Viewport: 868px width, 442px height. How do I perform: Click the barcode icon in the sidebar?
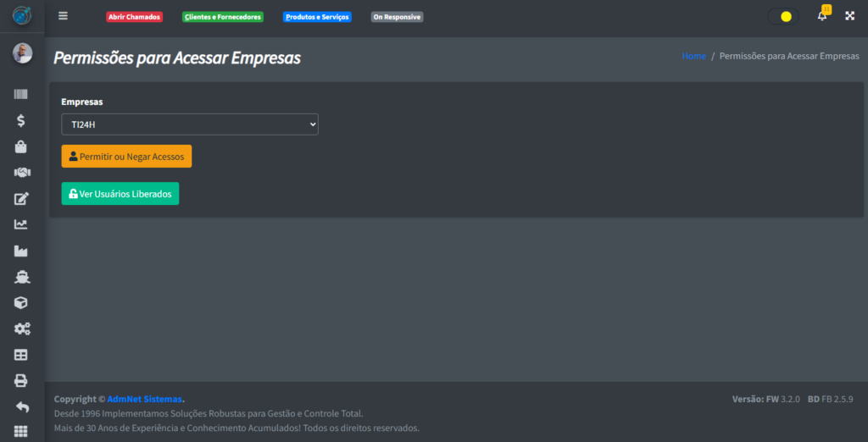21,95
